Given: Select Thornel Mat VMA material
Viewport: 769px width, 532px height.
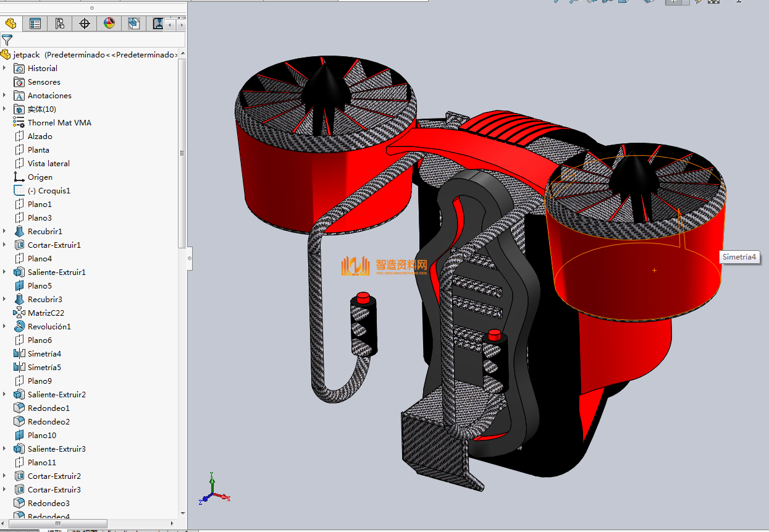Looking at the screenshot, I should coord(59,123).
